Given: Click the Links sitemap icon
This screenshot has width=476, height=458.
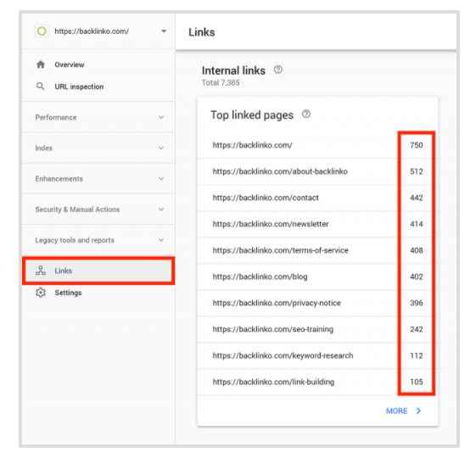Looking at the screenshot, I should click(41, 270).
